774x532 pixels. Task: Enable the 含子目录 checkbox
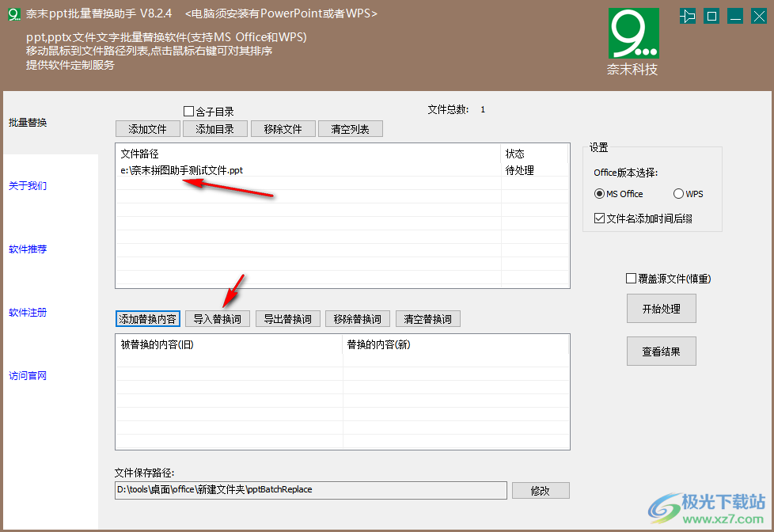[x=188, y=111]
